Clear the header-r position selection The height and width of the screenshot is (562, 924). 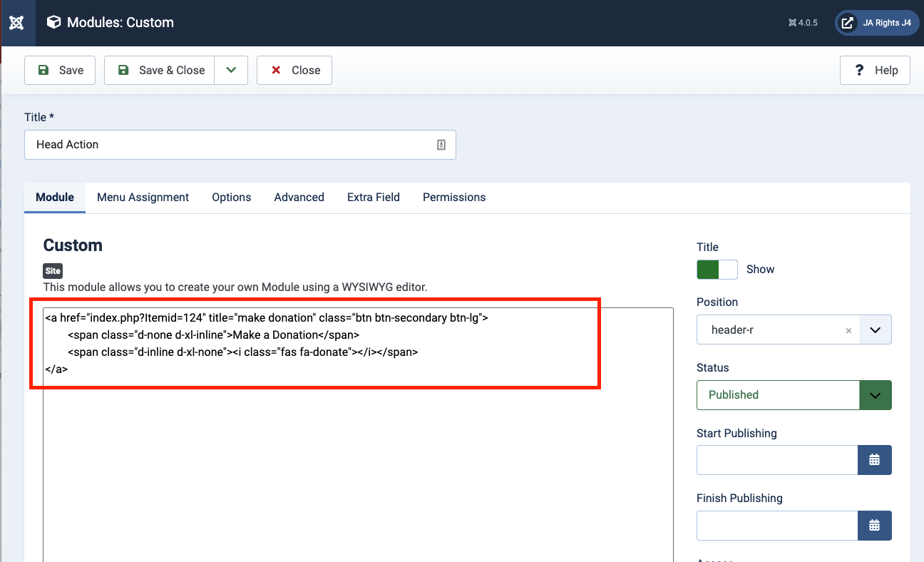(x=848, y=330)
